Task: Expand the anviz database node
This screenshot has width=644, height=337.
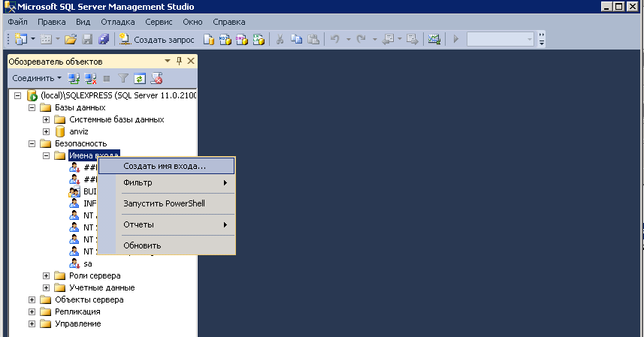Action: tap(47, 131)
